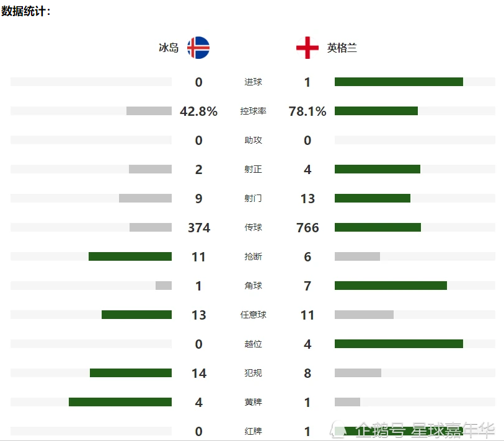Click the Iceland flag icon
This screenshot has width=504, height=441.
198,48
